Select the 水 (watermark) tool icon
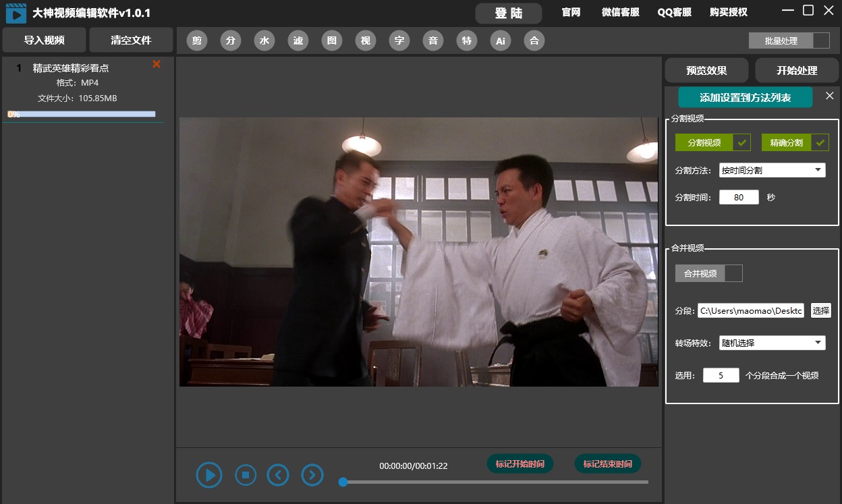Viewport: 842px width, 504px height. [264, 40]
